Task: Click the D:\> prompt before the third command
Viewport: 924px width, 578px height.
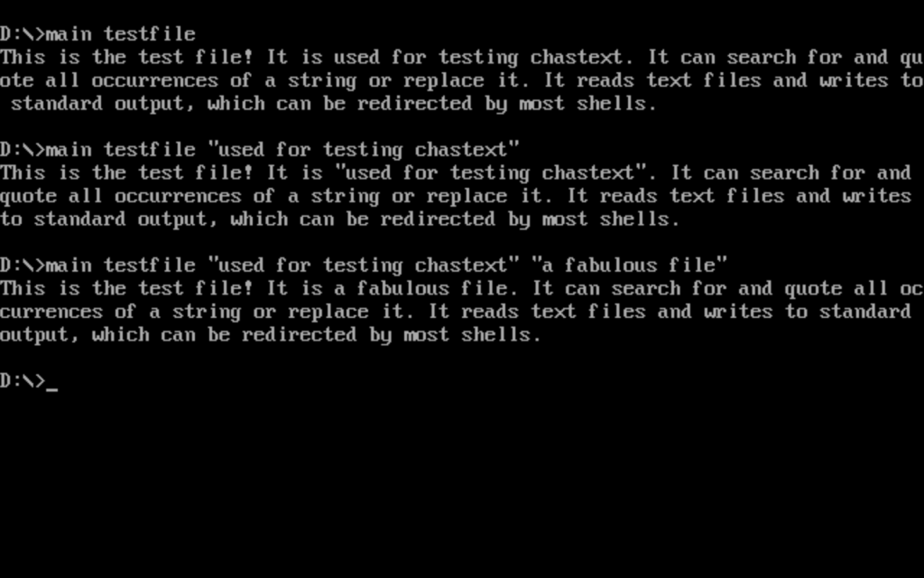Action: 23,266
